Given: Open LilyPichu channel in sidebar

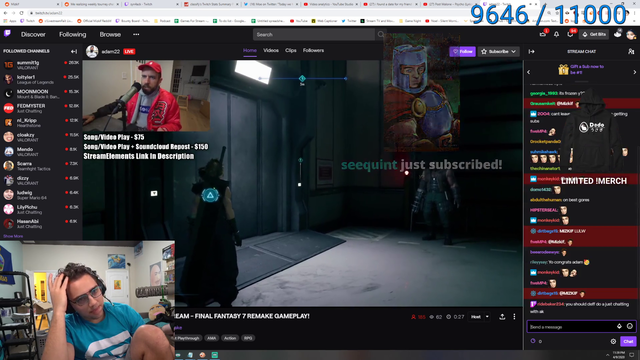Looking at the screenshot, I should tap(41, 209).
